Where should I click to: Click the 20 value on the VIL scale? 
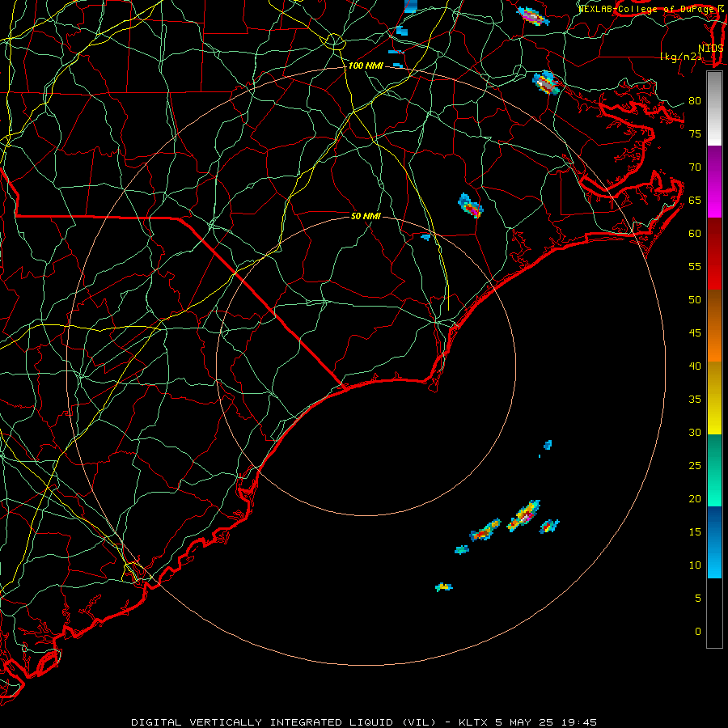[695, 499]
